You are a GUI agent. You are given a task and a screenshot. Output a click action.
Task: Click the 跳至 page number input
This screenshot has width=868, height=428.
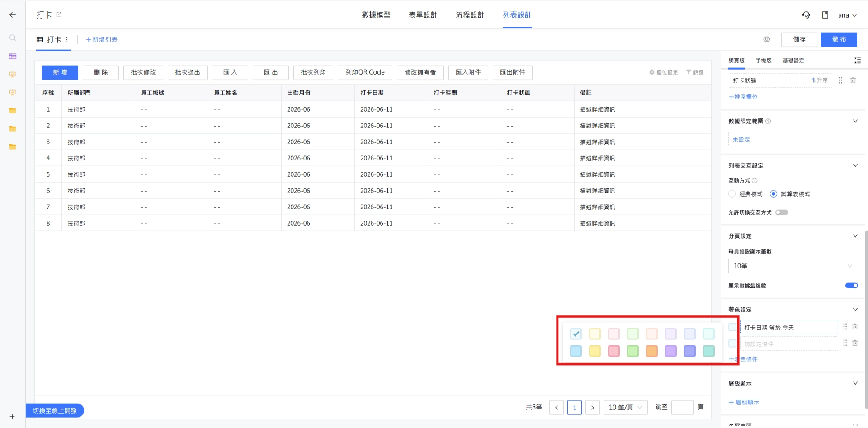pos(683,408)
